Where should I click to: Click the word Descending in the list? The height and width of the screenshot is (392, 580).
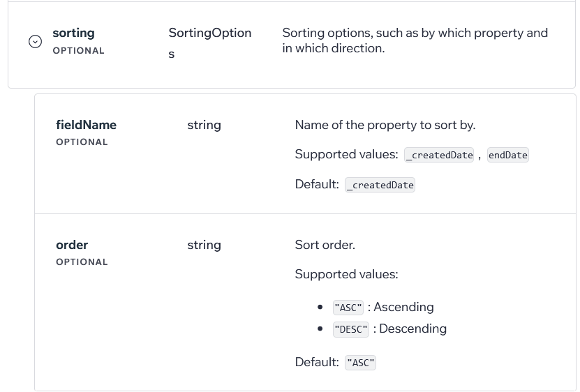(x=412, y=329)
